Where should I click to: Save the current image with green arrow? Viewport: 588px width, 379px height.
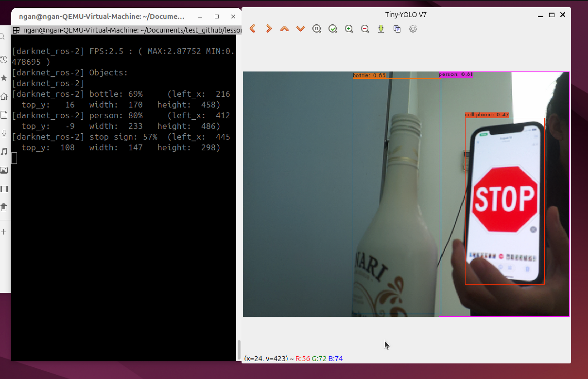381,29
